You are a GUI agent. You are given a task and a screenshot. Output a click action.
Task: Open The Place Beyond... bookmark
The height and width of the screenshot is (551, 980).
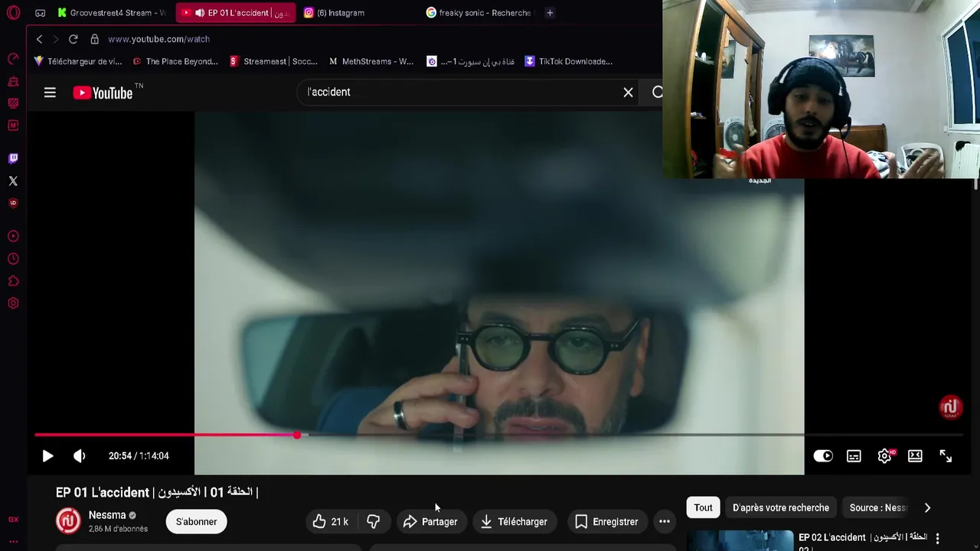175,61
